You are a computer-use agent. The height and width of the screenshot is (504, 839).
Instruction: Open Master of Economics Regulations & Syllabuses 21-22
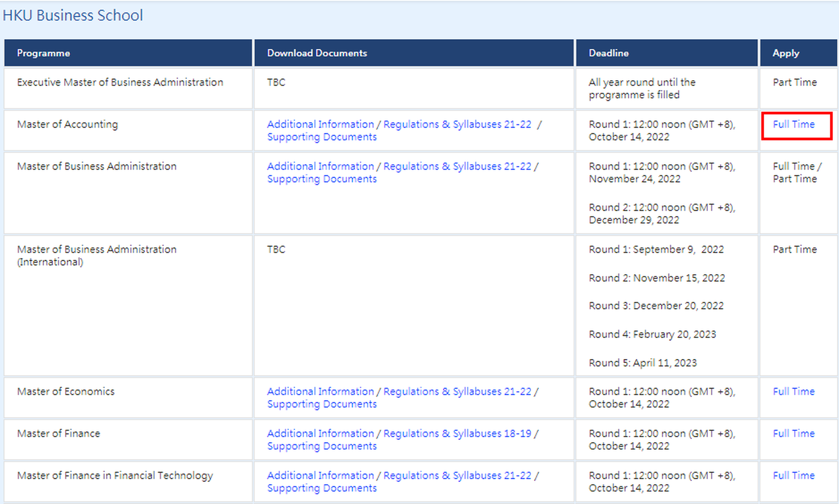457,392
